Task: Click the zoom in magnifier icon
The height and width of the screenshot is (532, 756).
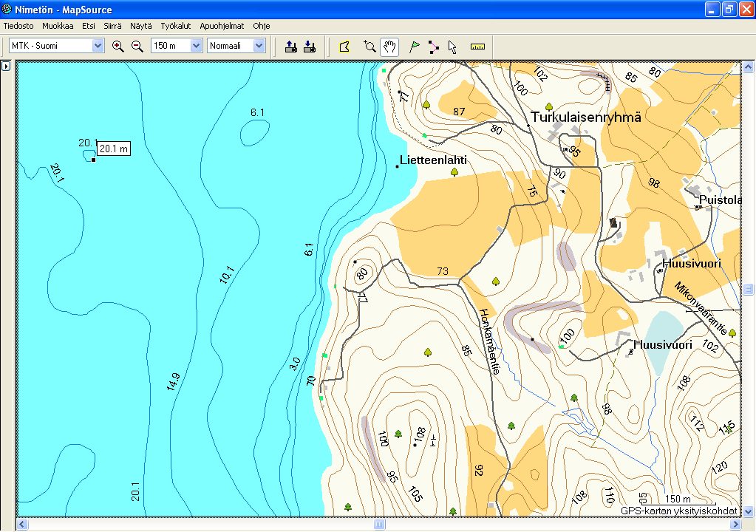Action: pyautogui.click(x=118, y=46)
